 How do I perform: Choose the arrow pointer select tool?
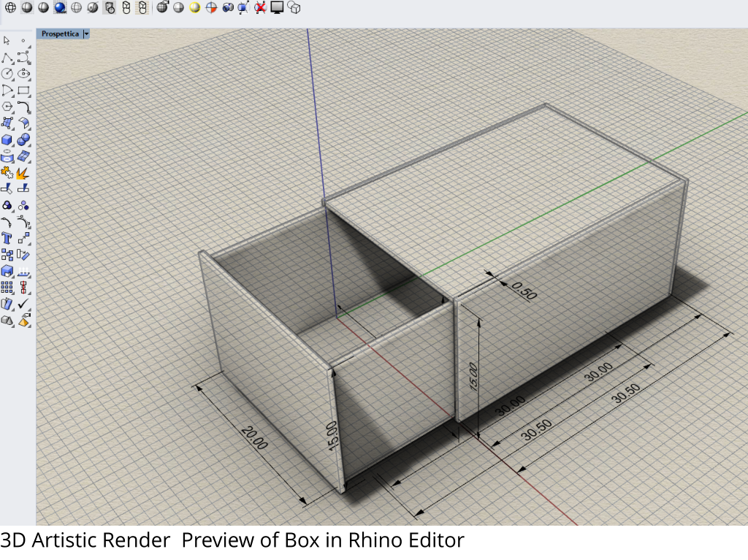(x=7, y=41)
